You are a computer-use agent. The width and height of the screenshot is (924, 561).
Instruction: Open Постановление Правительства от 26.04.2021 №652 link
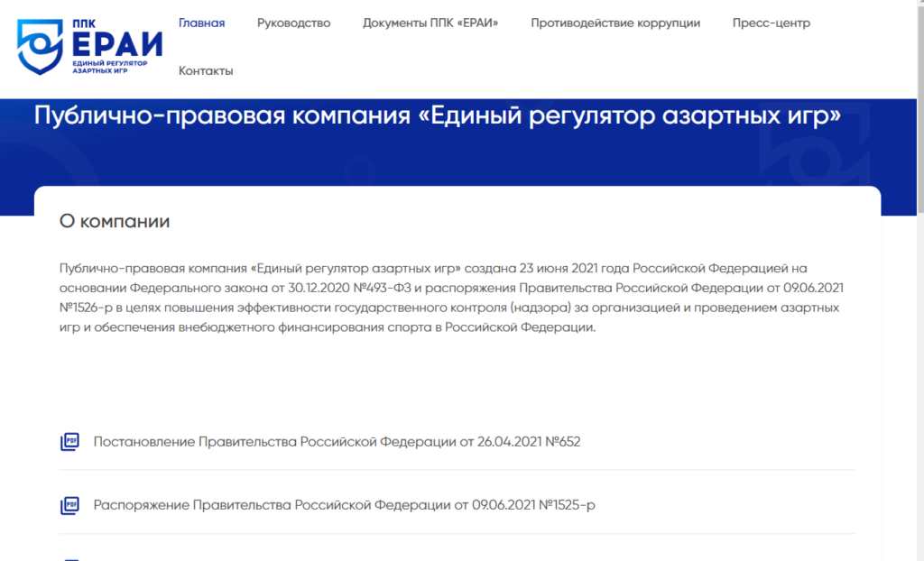pos(337,441)
